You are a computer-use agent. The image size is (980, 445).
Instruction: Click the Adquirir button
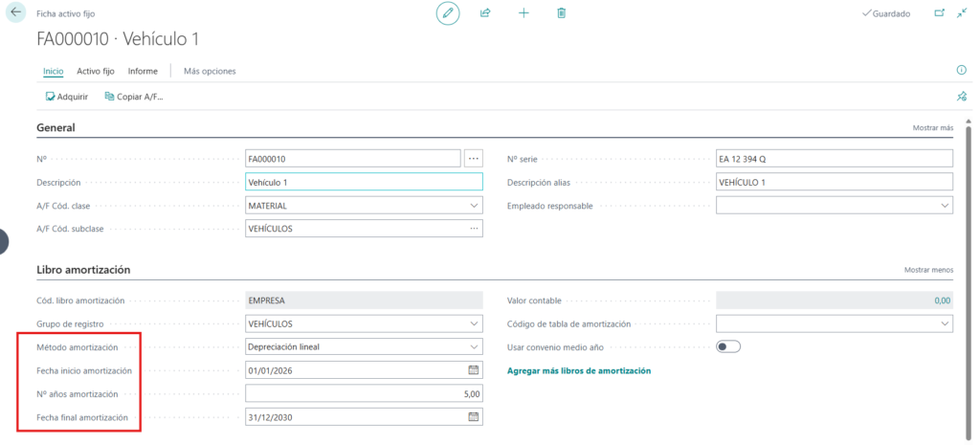(x=67, y=97)
